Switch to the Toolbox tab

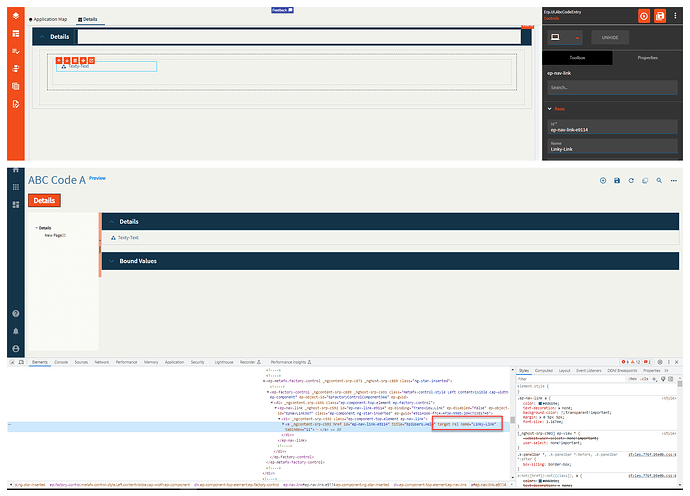point(577,58)
